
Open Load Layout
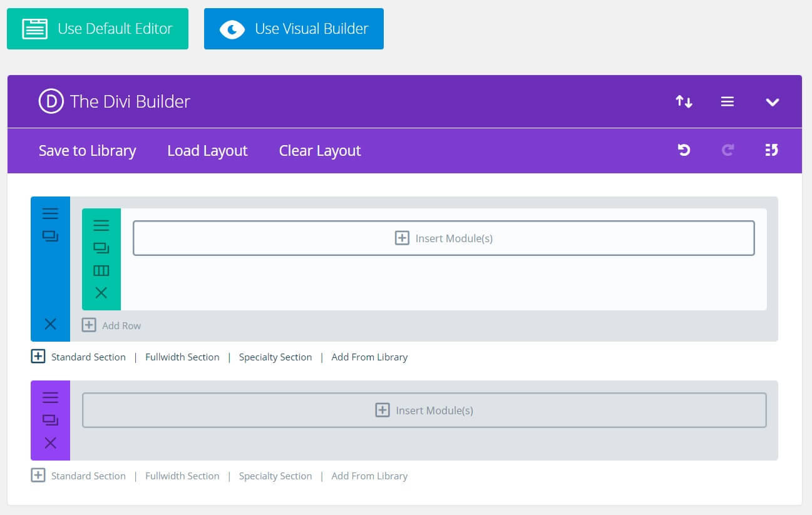(207, 151)
